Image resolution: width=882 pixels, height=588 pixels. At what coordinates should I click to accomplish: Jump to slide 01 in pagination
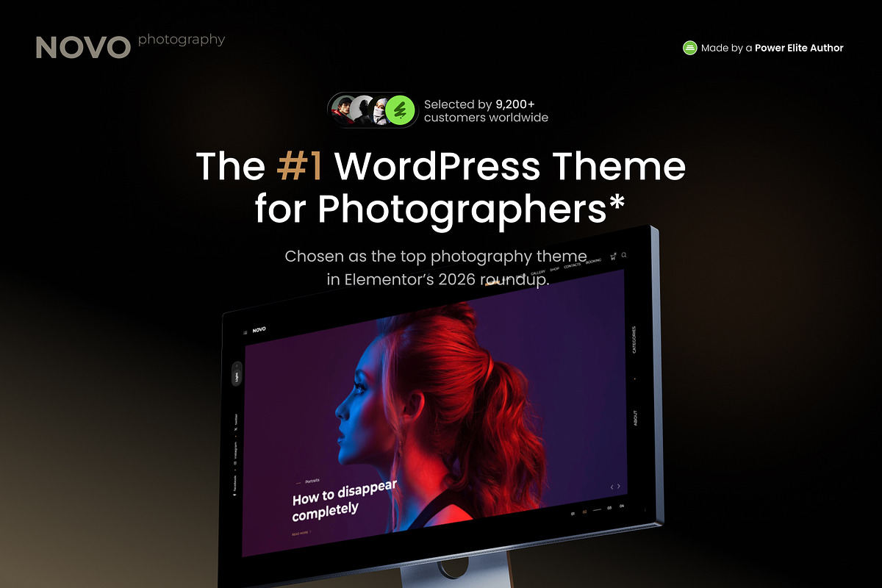(573, 514)
